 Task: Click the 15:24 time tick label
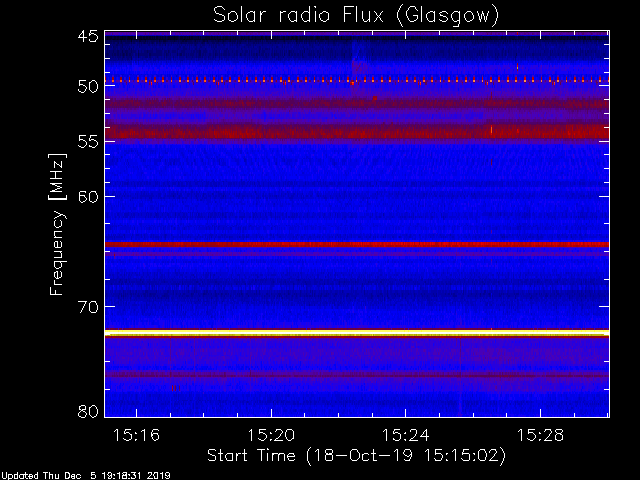tap(405, 435)
